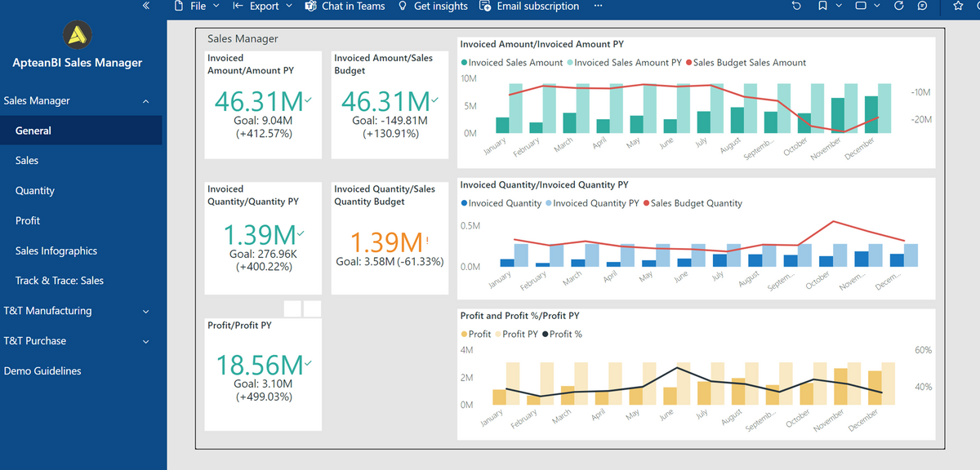
Task: Refresh the report visuals
Action: pyautogui.click(x=899, y=6)
